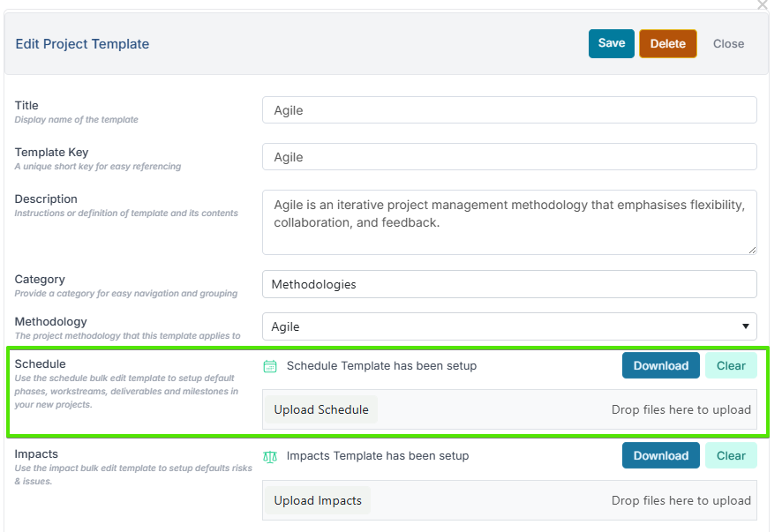
Task: Click the Upload Impacts button
Action: (318, 500)
